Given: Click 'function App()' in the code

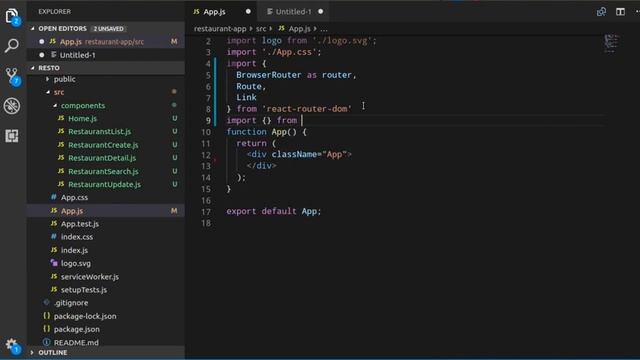Looking at the screenshot, I should point(262,132).
